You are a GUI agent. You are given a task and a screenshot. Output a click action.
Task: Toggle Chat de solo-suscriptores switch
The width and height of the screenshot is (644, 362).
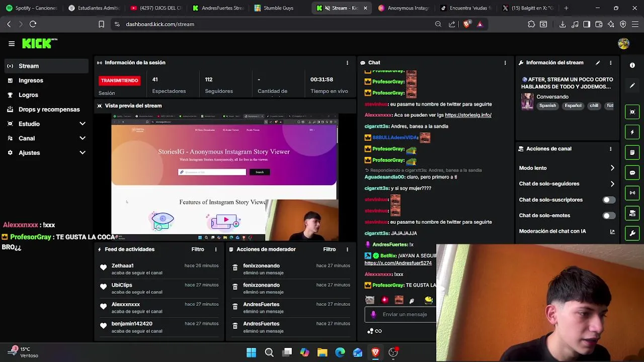pyautogui.click(x=609, y=200)
